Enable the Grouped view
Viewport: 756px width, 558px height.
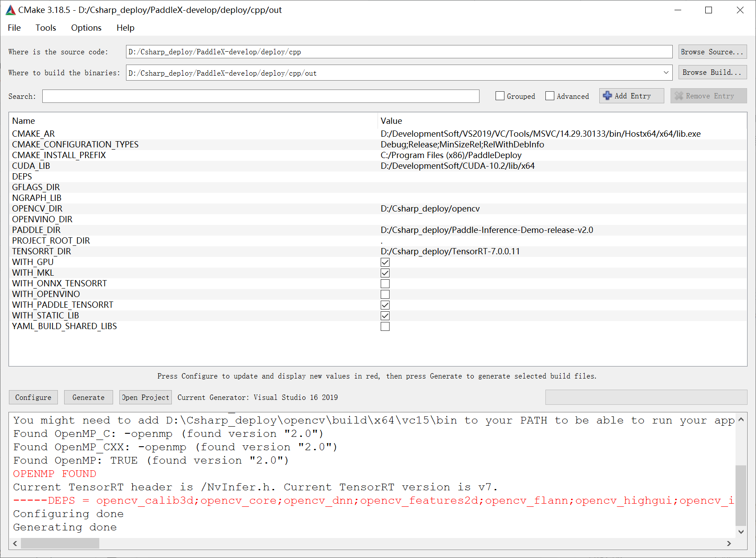500,96
